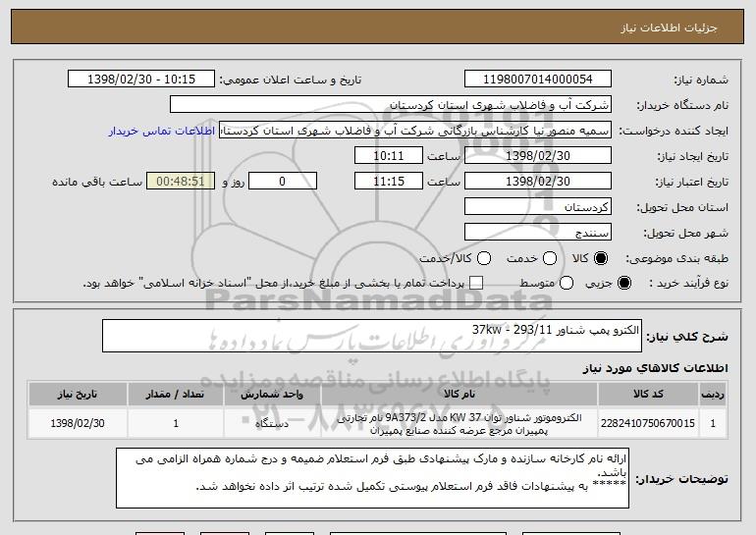
Task: Click product code 2282410750670015 cell
Action: point(648,423)
